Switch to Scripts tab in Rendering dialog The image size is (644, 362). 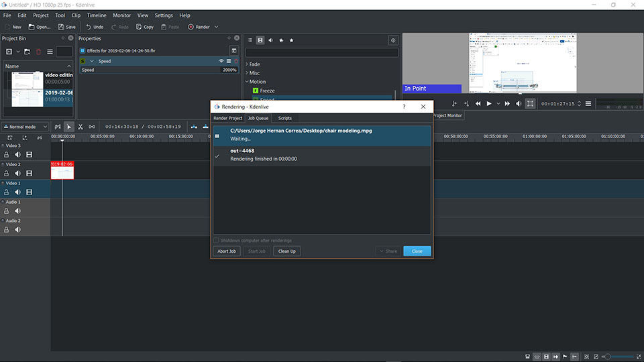pyautogui.click(x=284, y=118)
